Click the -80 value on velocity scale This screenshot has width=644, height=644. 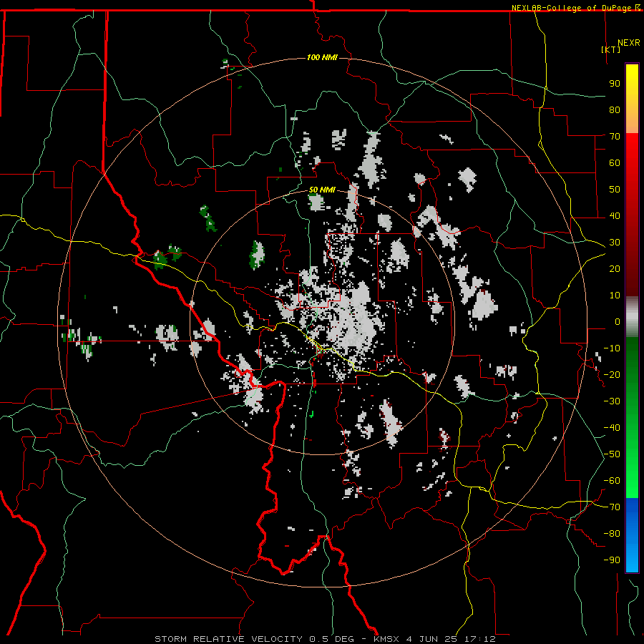pyautogui.click(x=612, y=534)
